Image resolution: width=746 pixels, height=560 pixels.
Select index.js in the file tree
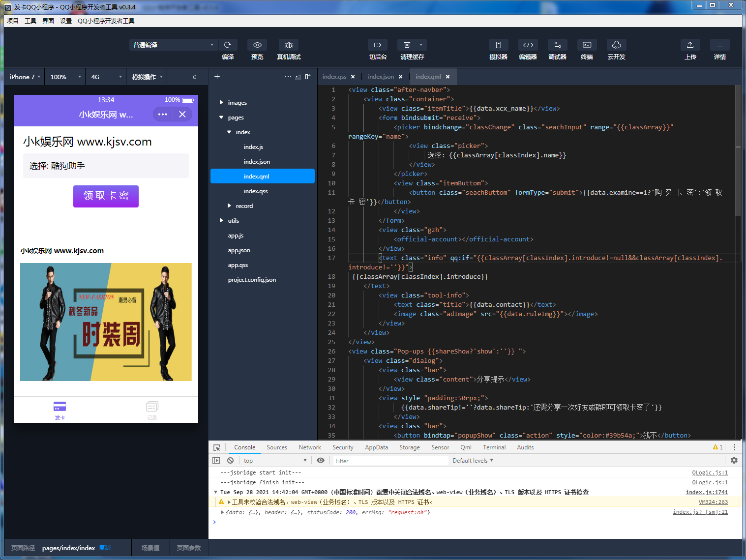[x=253, y=147]
